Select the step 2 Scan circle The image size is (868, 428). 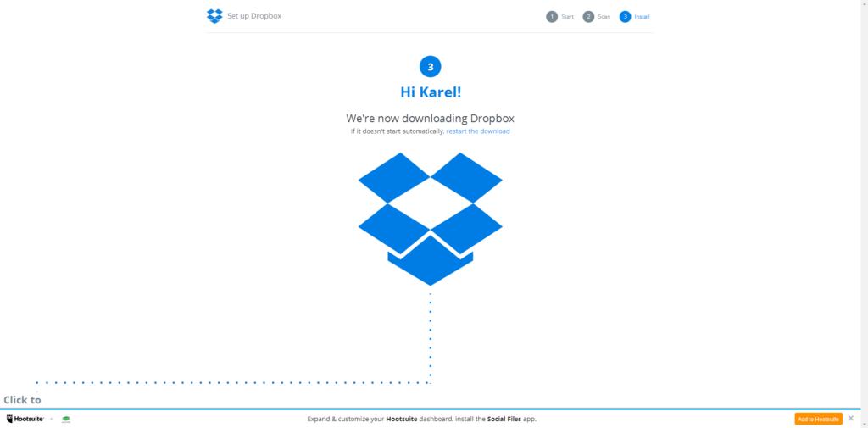click(x=588, y=17)
